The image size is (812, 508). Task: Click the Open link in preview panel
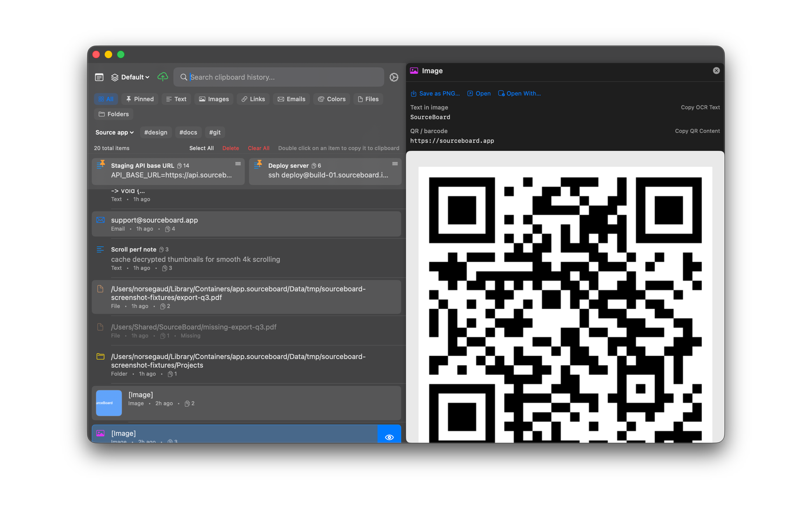pyautogui.click(x=479, y=94)
